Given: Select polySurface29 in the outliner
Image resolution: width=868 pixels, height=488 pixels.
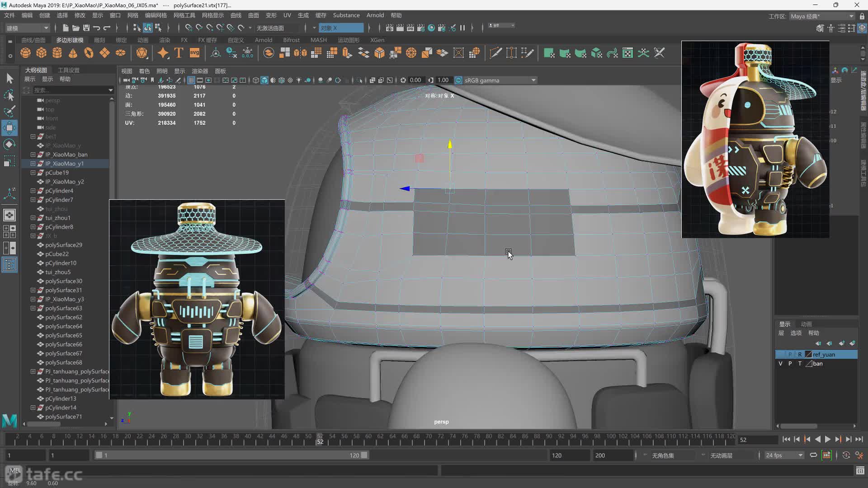Looking at the screenshot, I should point(64,245).
